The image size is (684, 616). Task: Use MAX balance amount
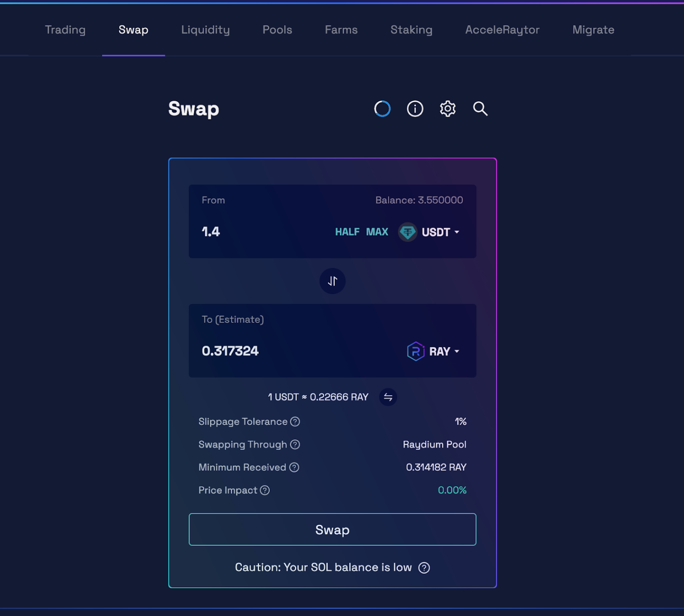pos(377,232)
